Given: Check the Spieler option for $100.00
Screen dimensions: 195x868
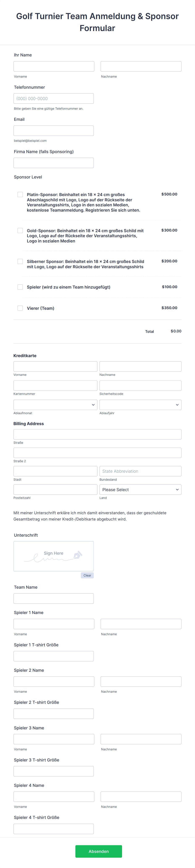Looking at the screenshot, I should 20,287.
